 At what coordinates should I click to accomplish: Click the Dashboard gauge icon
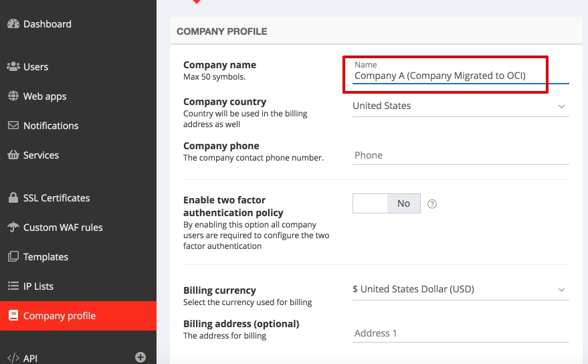click(x=13, y=24)
